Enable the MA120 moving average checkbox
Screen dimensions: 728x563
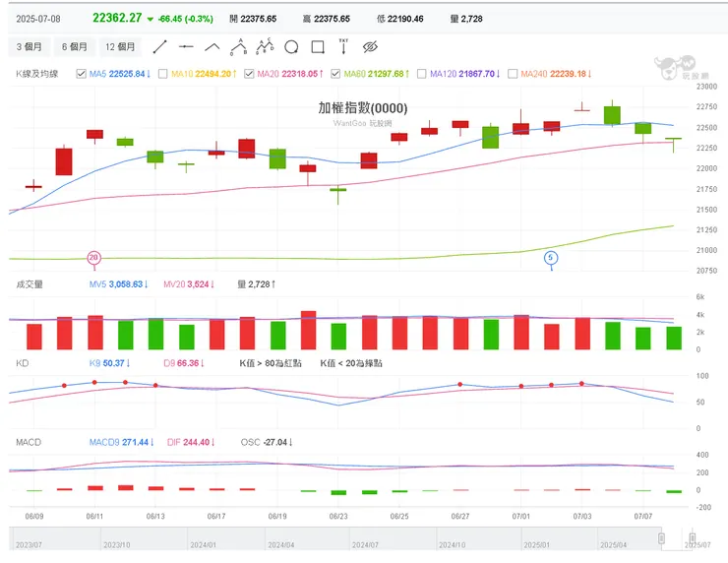point(422,74)
